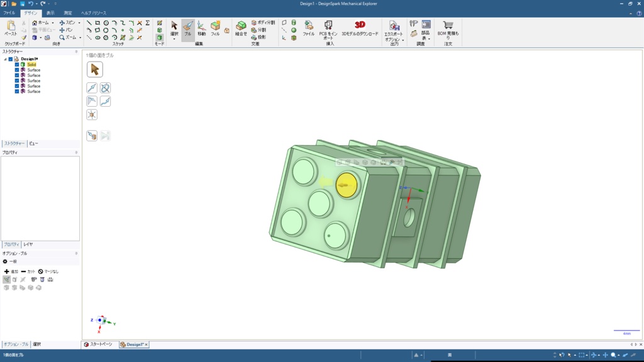Viewport: 644px width, 362px height.
Task: Open the ズーム dropdown arrow
Action: tap(80, 38)
